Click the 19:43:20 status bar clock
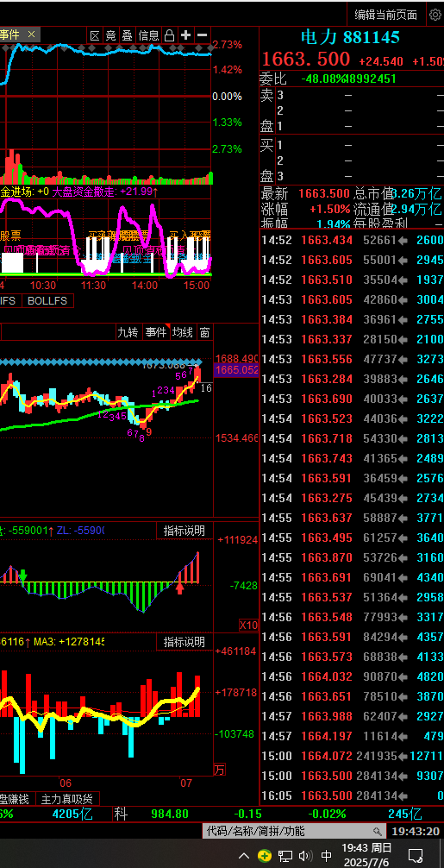Screen dimensions: 444x868 (x=416, y=832)
